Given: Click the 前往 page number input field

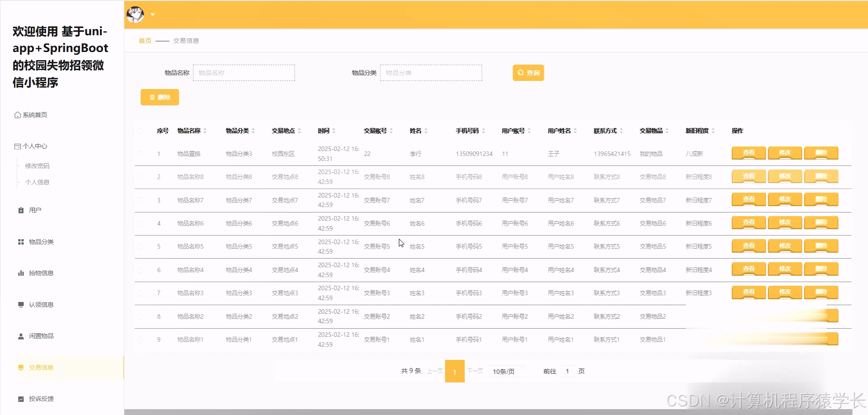Looking at the screenshot, I should pyautogui.click(x=567, y=371).
